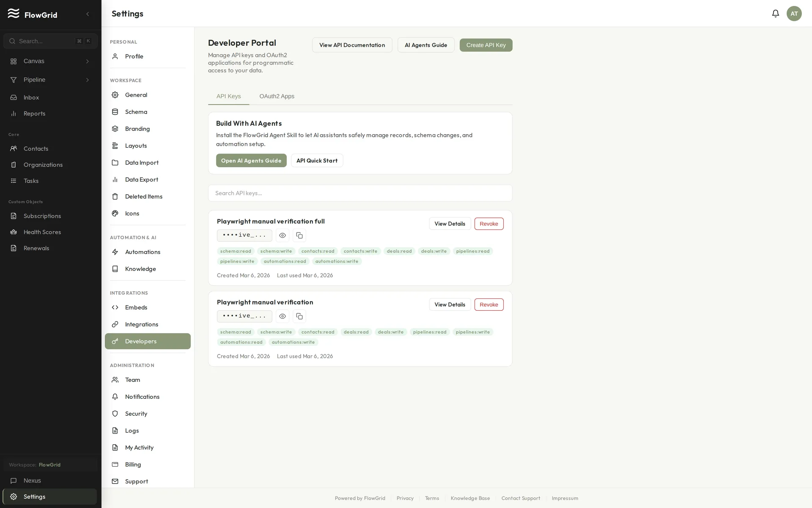812x508 pixels.
Task: Switch to API Keys tab
Action: click(x=228, y=96)
